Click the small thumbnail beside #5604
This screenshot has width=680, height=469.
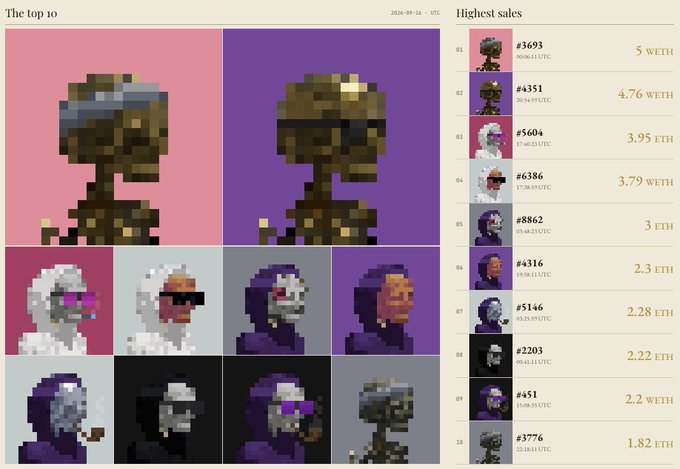click(490, 138)
